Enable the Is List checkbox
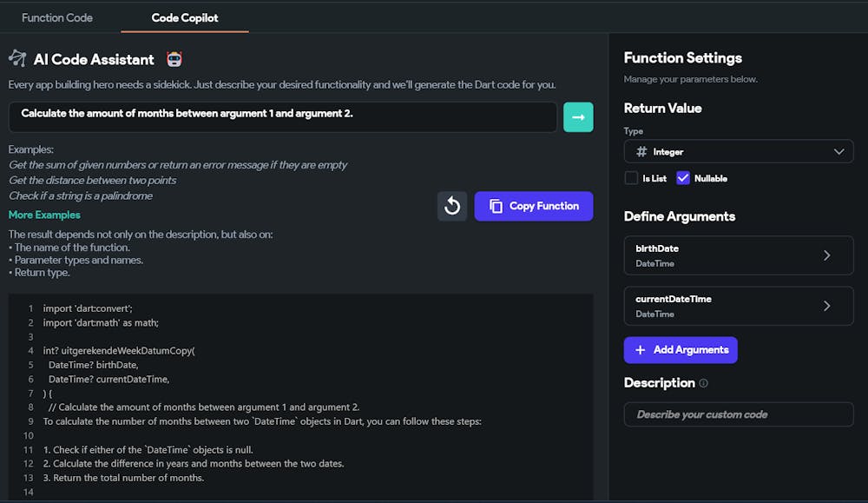 pyautogui.click(x=631, y=178)
